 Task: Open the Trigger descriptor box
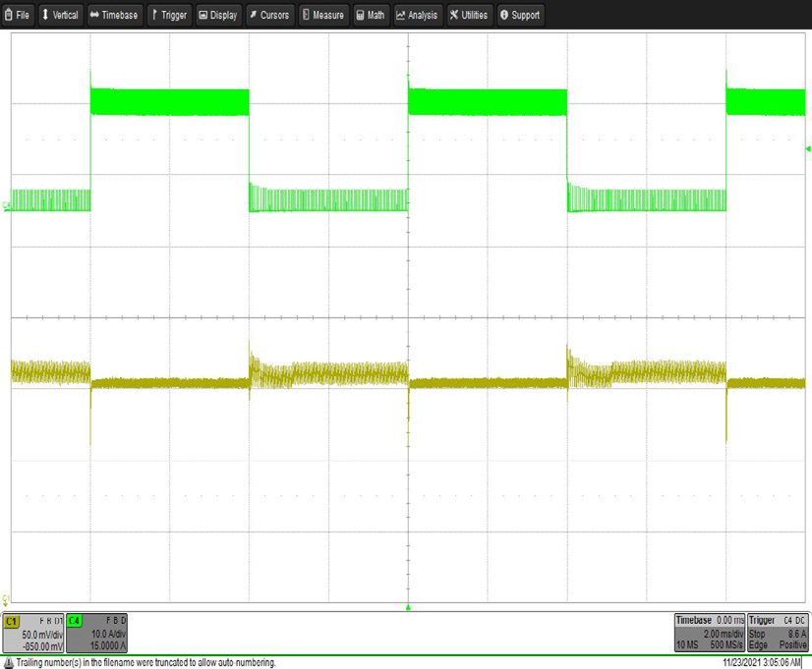click(777, 634)
